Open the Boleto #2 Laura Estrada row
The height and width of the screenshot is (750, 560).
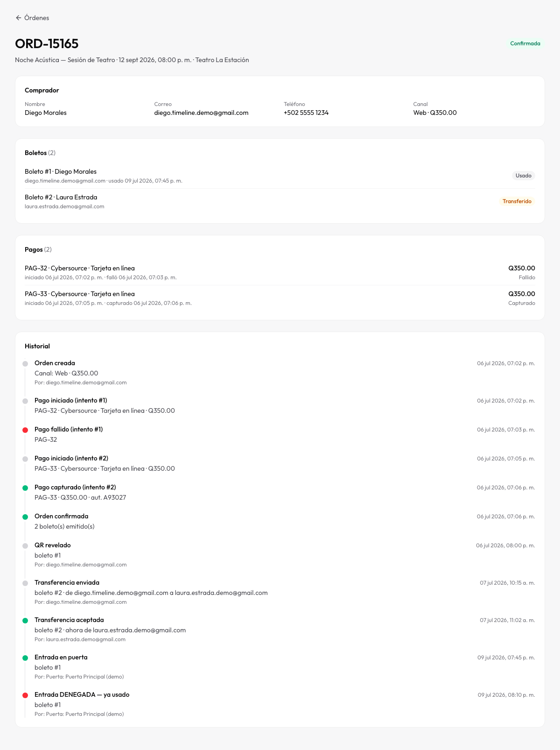pos(280,201)
